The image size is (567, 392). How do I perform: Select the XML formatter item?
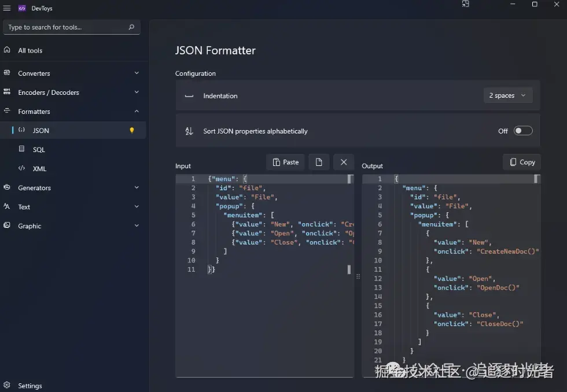point(73,169)
